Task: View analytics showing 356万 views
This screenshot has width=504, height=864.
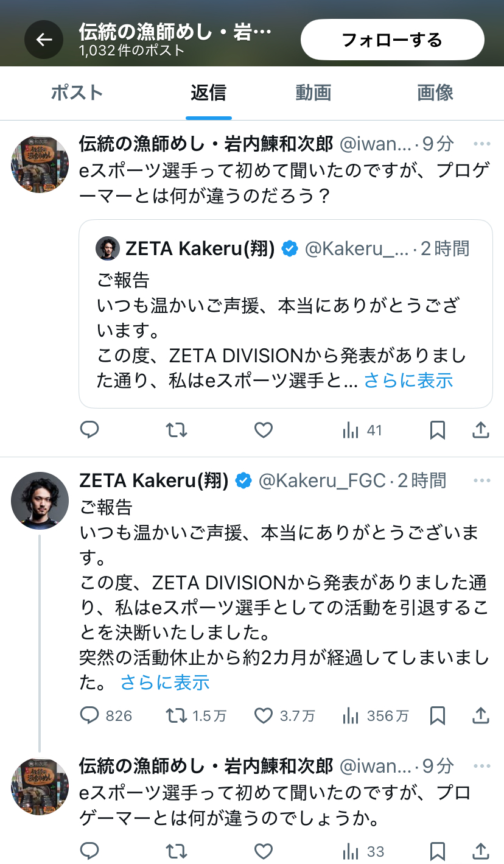Action: [x=375, y=715]
